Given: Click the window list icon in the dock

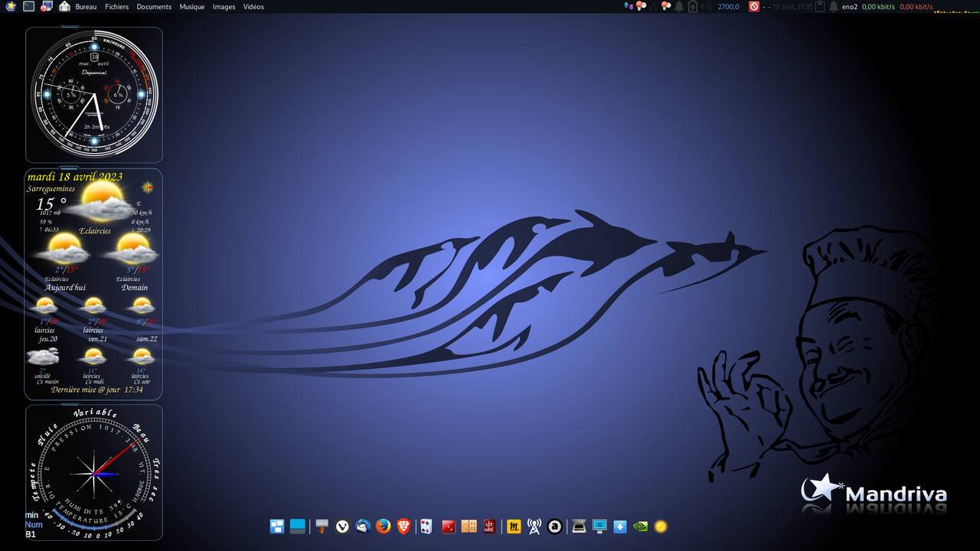Looking at the screenshot, I should (x=277, y=527).
